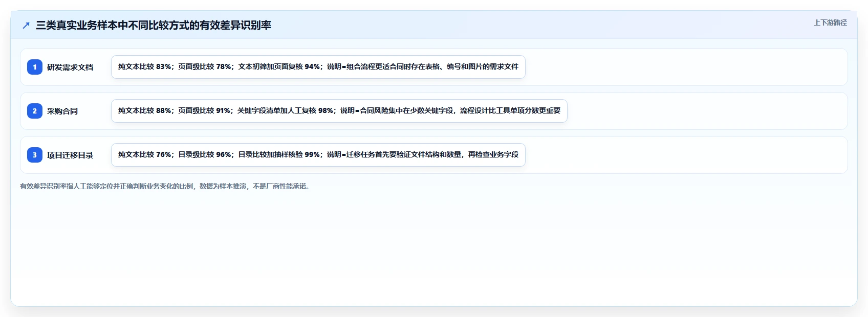The height and width of the screenshot is (317, 868).
Task: Select the number 3 badge for 项目迁移目录
Action: [35, 155]
